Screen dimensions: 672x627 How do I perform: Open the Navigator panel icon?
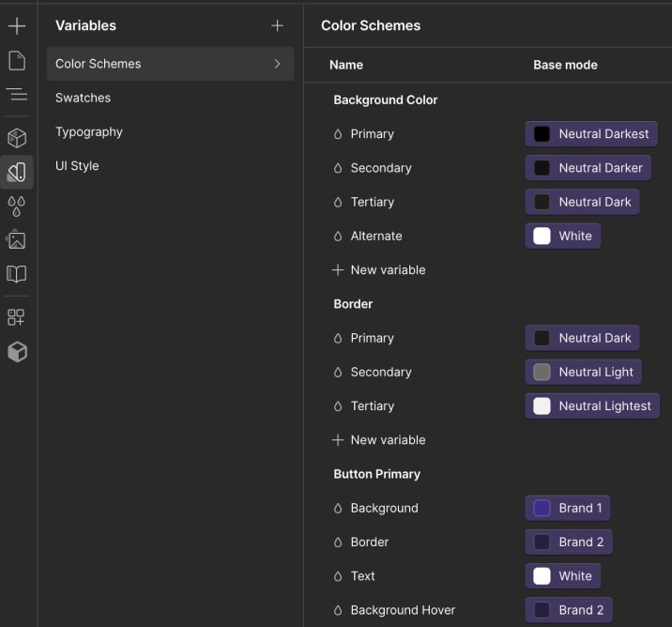point(17,94)
